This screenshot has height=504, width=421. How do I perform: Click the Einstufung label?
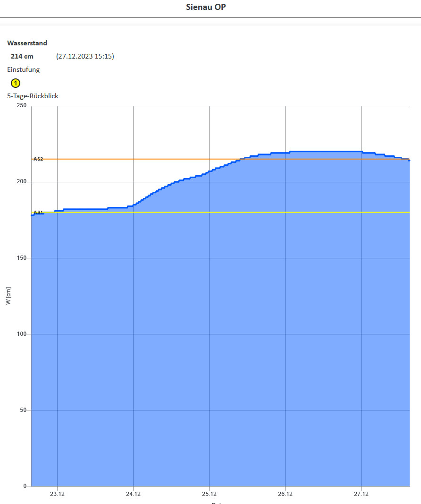pos(24,69)
